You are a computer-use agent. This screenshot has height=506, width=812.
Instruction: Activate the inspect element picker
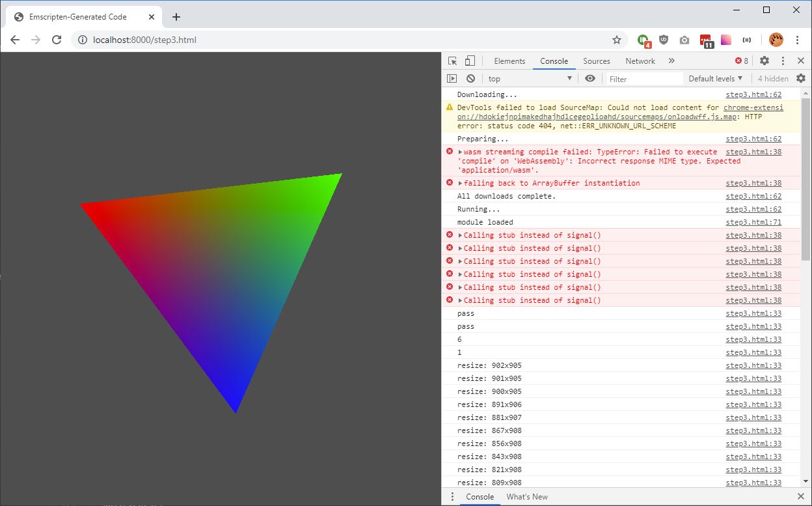pyautogui.click(x=453, y=61)
